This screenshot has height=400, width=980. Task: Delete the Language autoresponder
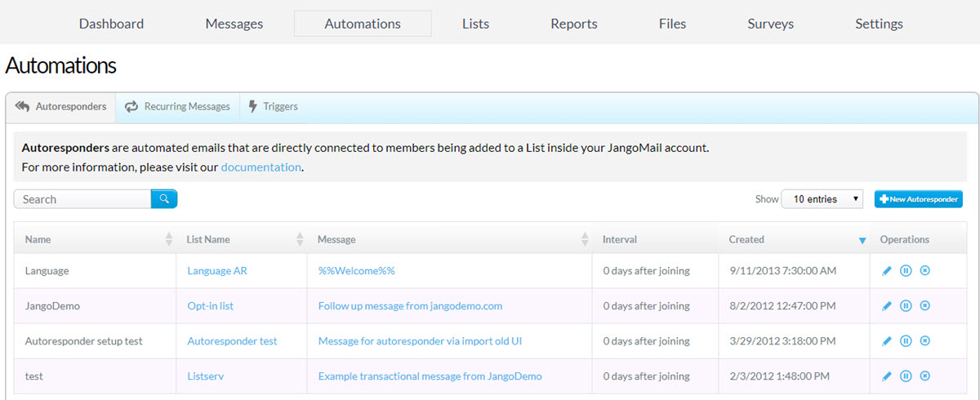tap(924, 271)
